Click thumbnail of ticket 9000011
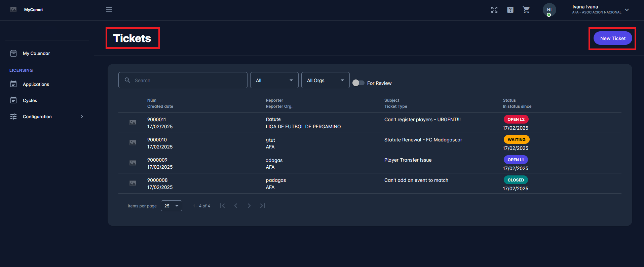 click(133, 123)
